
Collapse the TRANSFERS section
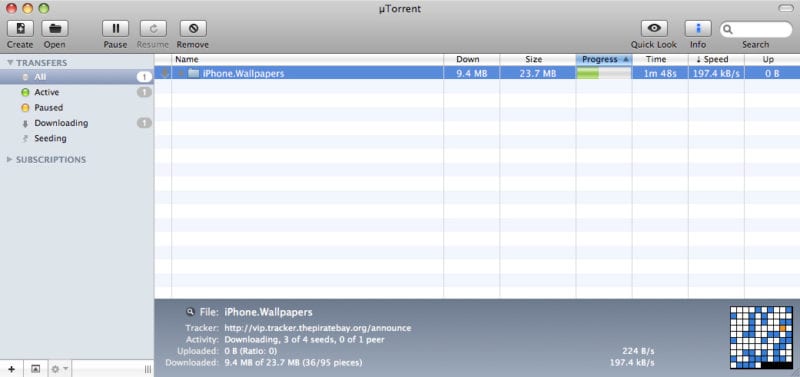(x=10, y=63)
